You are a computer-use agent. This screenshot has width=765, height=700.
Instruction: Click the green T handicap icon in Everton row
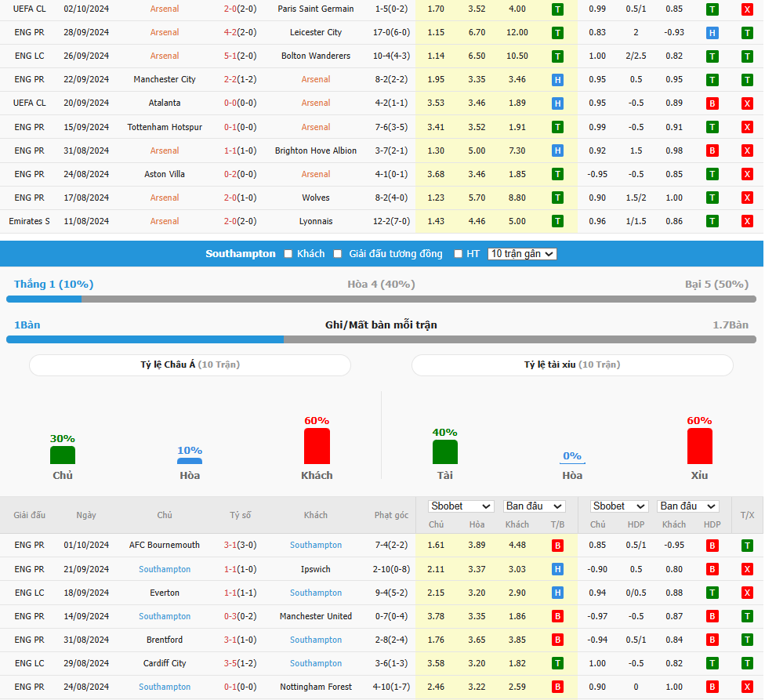(x=712, y=593)
